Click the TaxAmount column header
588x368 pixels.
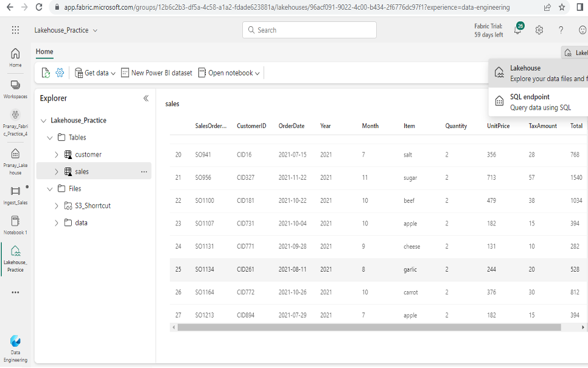click(x=542, y=126)
